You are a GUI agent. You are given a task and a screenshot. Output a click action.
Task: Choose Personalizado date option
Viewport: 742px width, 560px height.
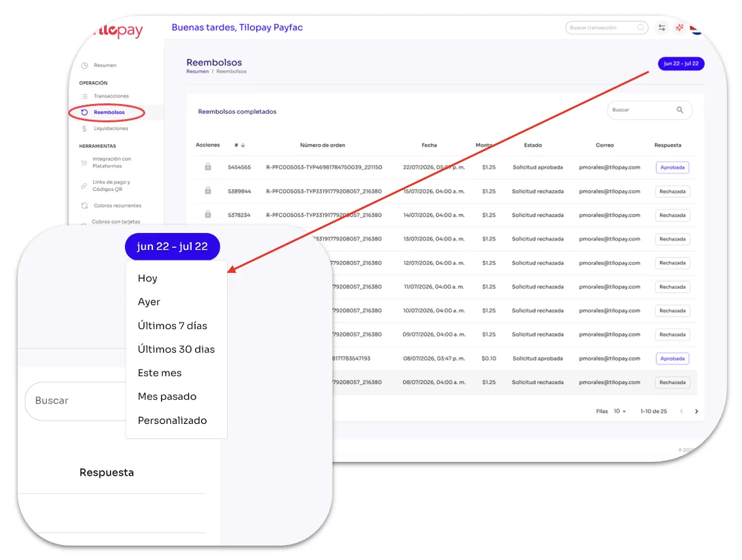tap(172, 421)
